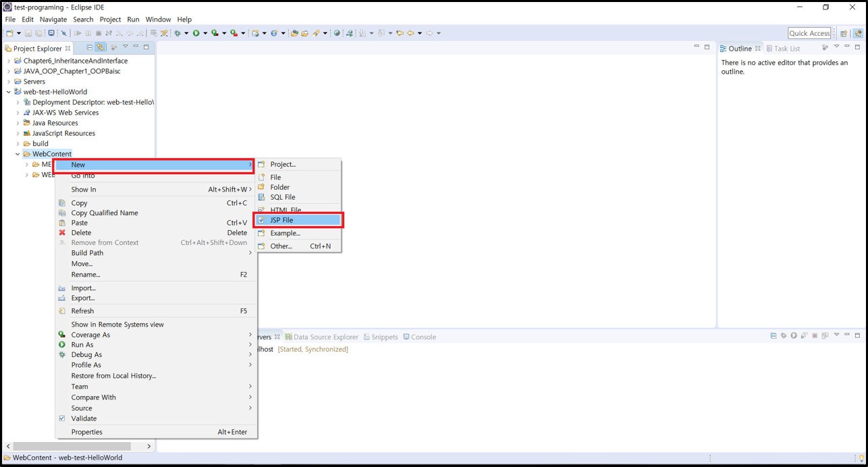Open Build Path submenu

(155, 253)
